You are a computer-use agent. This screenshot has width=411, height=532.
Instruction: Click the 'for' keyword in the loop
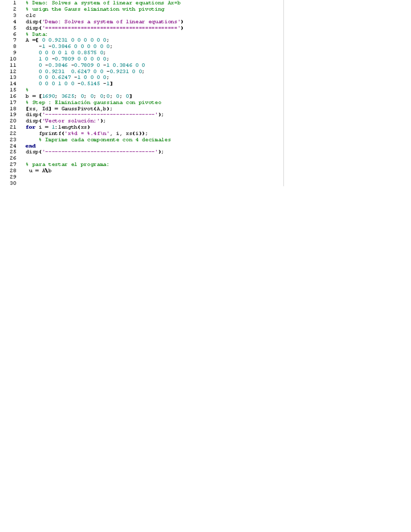pos(30,127)
